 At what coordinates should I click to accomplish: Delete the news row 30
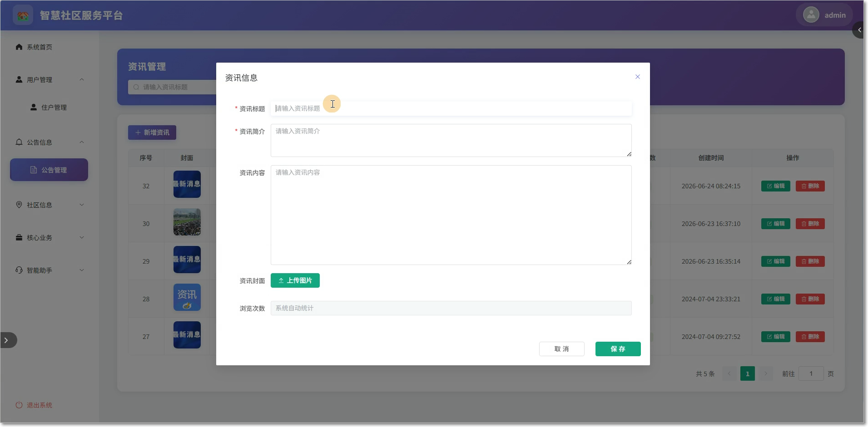pyautogui.click(x=810, y=224)
